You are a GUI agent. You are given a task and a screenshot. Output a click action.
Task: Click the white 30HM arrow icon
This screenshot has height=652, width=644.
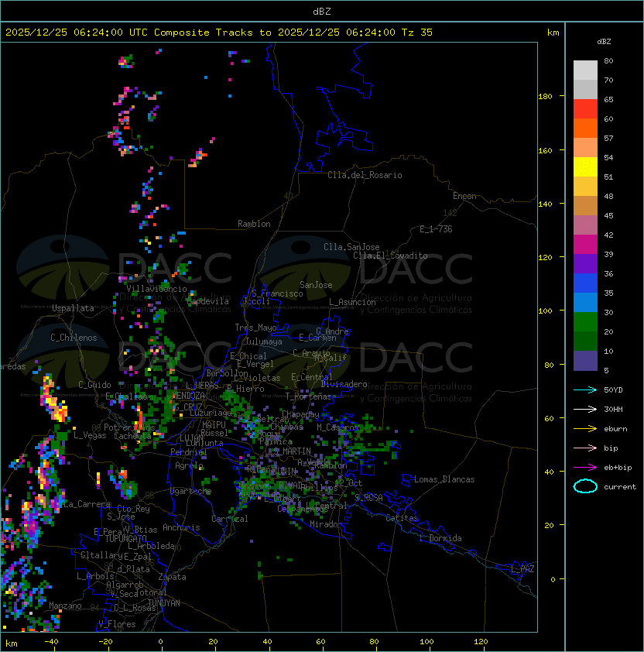click(585, 409)
